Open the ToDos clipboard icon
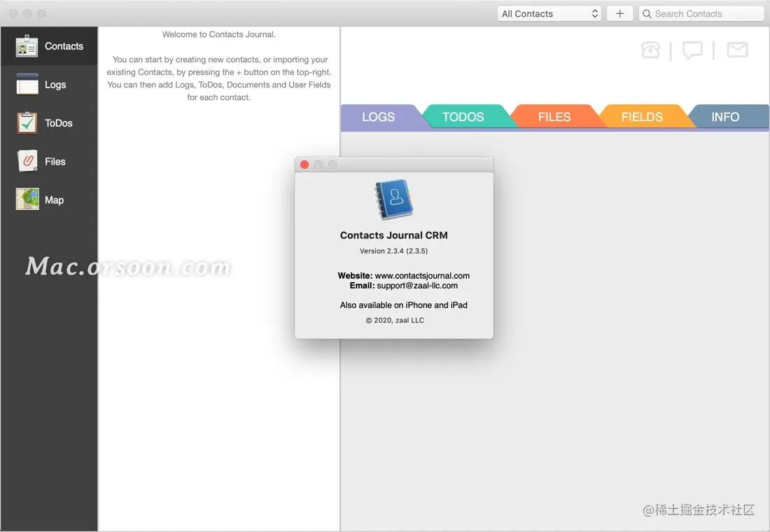Viewport: 770px width, 532px height. pos(27,122)
